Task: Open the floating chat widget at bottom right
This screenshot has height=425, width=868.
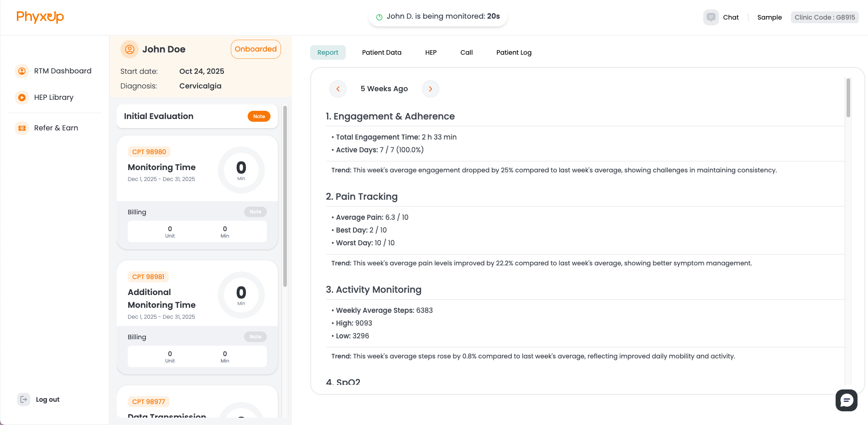Action: (x=847, y=400)
